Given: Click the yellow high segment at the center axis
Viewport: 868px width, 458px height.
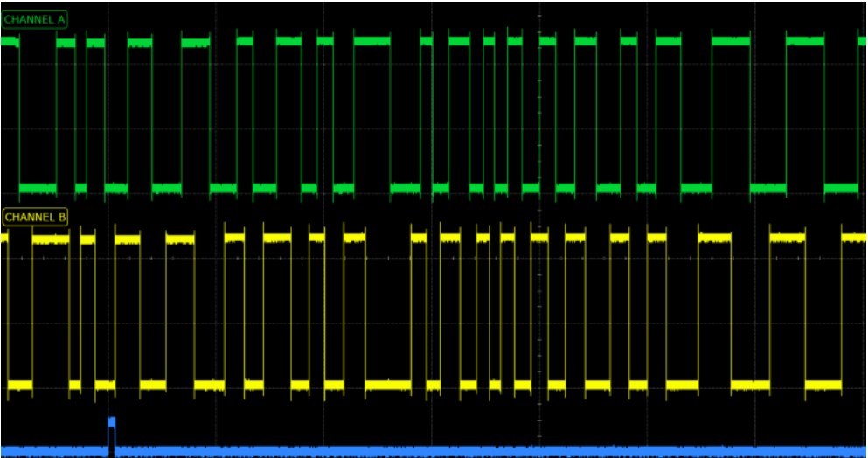Looking at the screenshot, I should [x=539, y=238].
